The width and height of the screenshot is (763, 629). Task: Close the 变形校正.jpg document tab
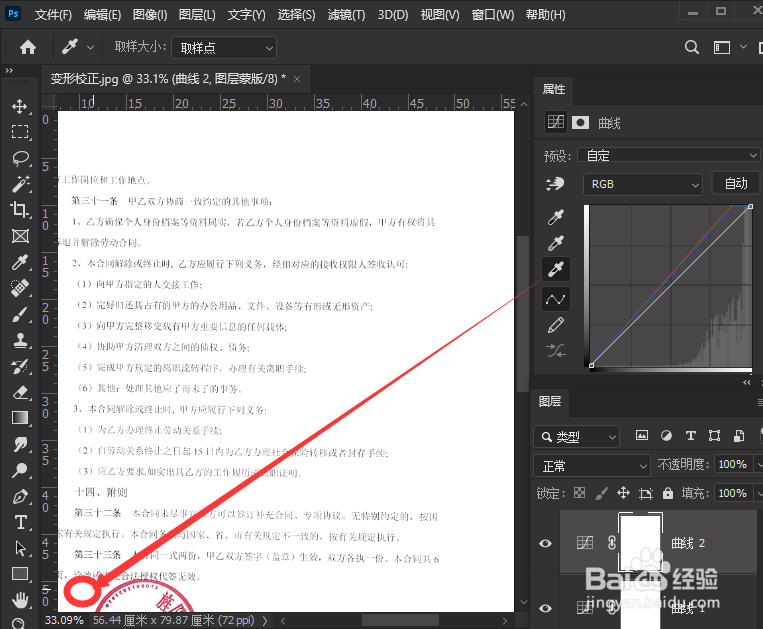[297, 79]
